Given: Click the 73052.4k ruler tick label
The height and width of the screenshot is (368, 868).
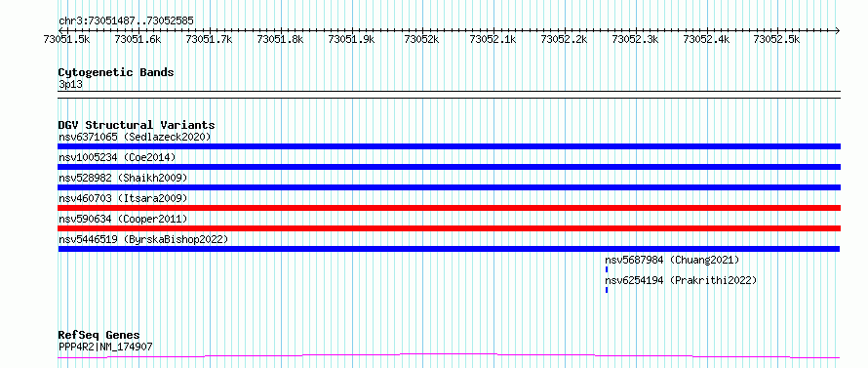Looking at the screenshot, I should [x=706, y=39].
